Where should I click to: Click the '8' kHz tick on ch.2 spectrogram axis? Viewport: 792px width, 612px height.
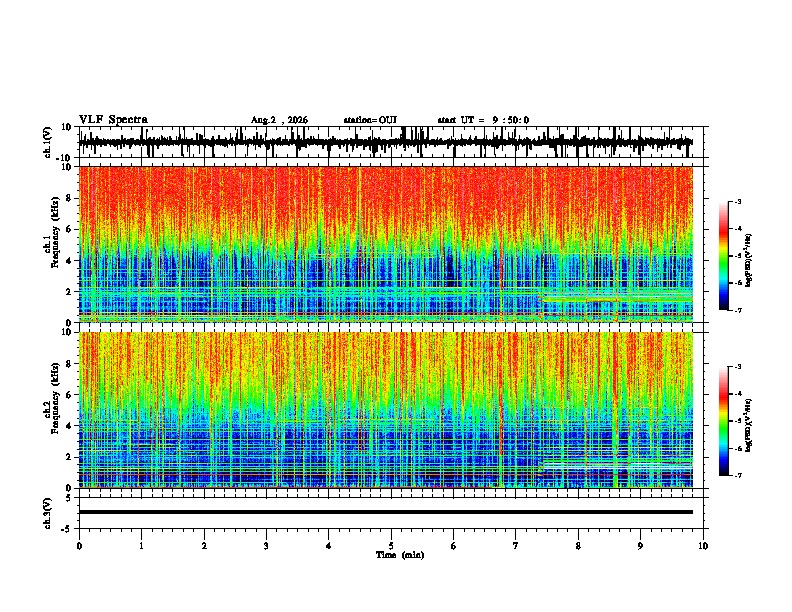69,364
